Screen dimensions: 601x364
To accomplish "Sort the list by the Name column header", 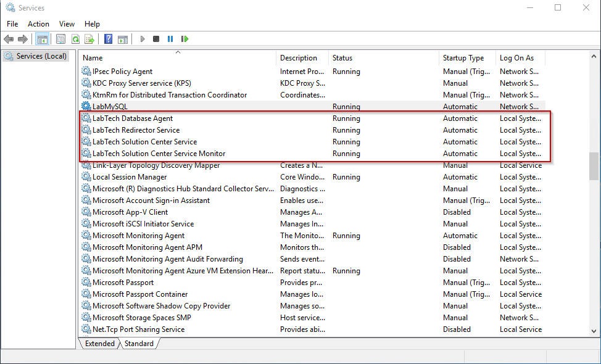I will [x=178, y=58].
